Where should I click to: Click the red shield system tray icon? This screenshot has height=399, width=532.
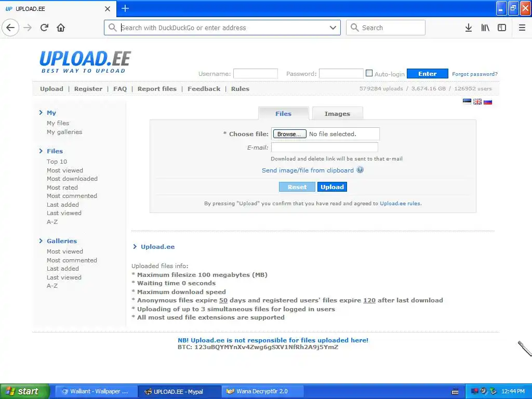(x=474, y=392)
